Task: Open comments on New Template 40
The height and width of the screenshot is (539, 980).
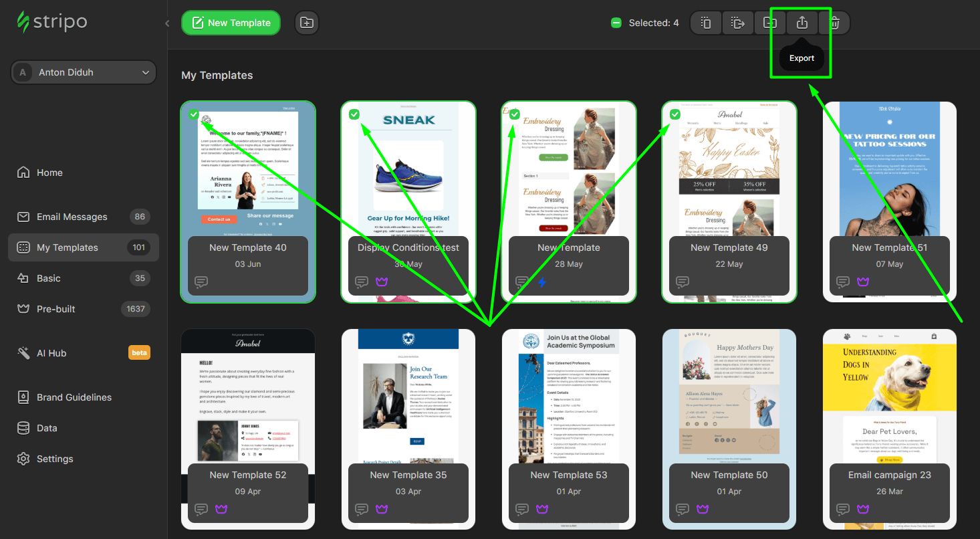Action: (x=201, y=282)
